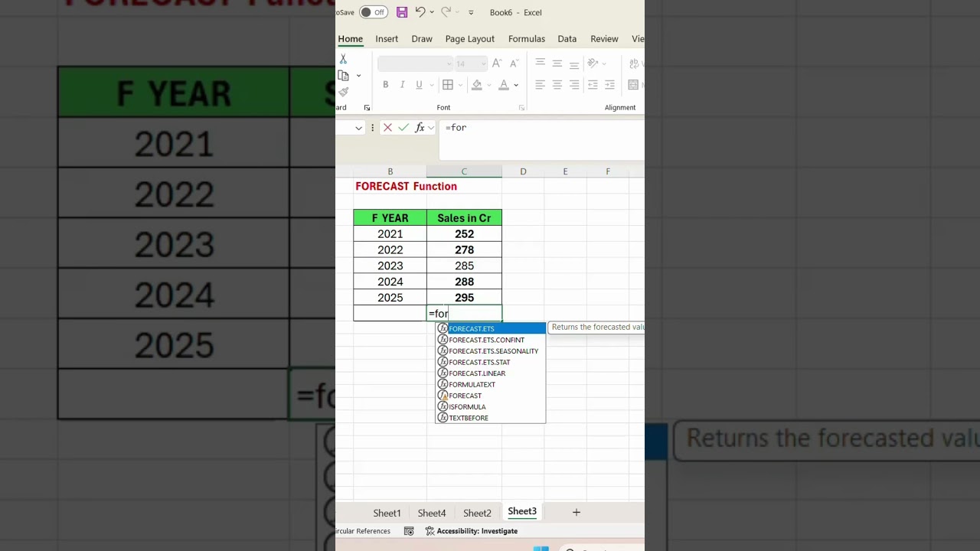Click Decrease Font Size icon
The height and width of the screenshot is (551, 980).
click(514, 64)
